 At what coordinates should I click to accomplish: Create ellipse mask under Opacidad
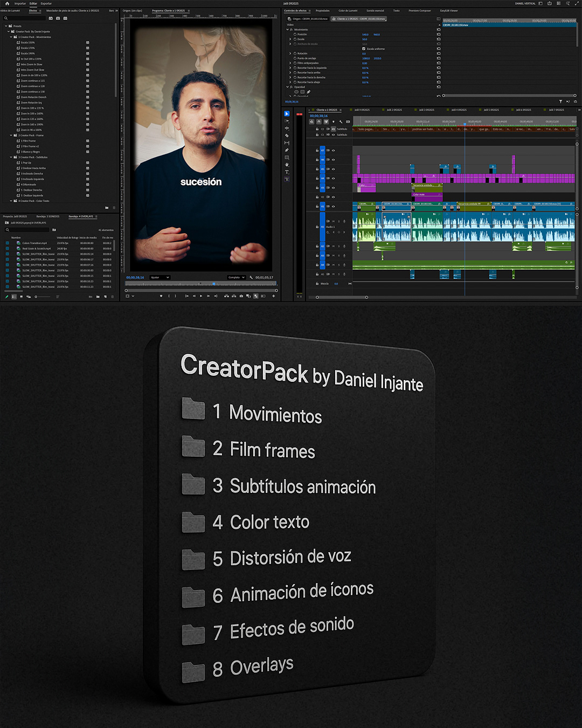[296, 92]
